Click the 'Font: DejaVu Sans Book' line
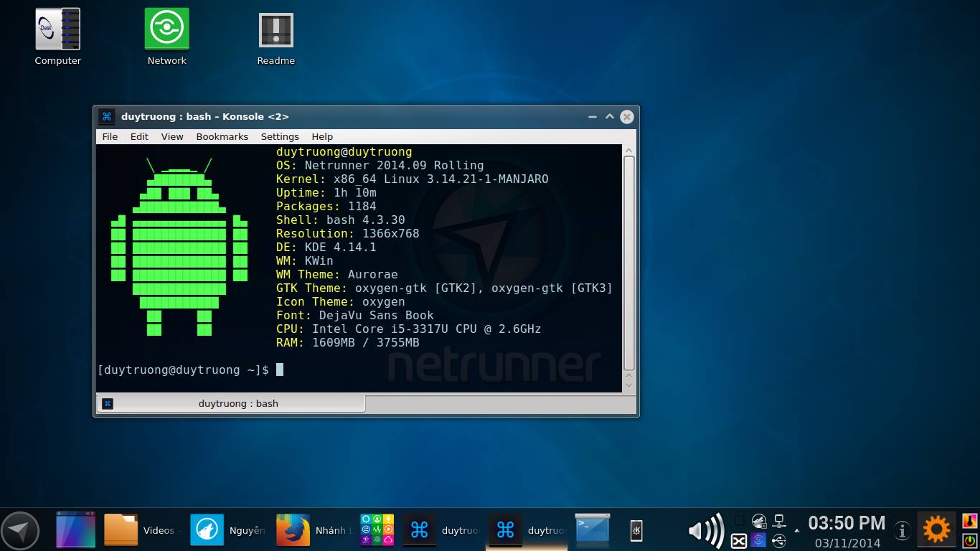This screenshot has width=980, height=551. tap(354, 315)
